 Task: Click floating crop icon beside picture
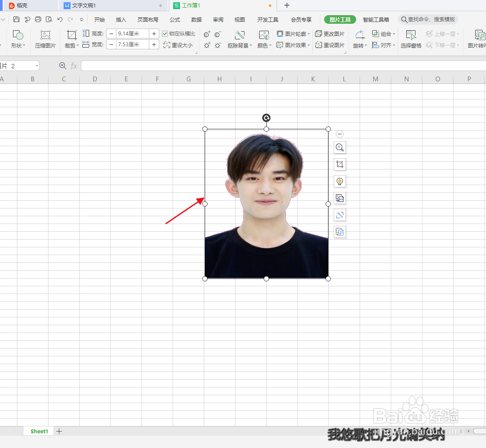coord(340,164)
